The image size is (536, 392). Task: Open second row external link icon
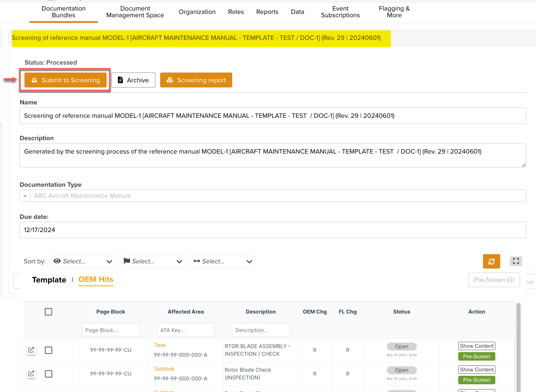pyautogui.click(x=31, y=373)
